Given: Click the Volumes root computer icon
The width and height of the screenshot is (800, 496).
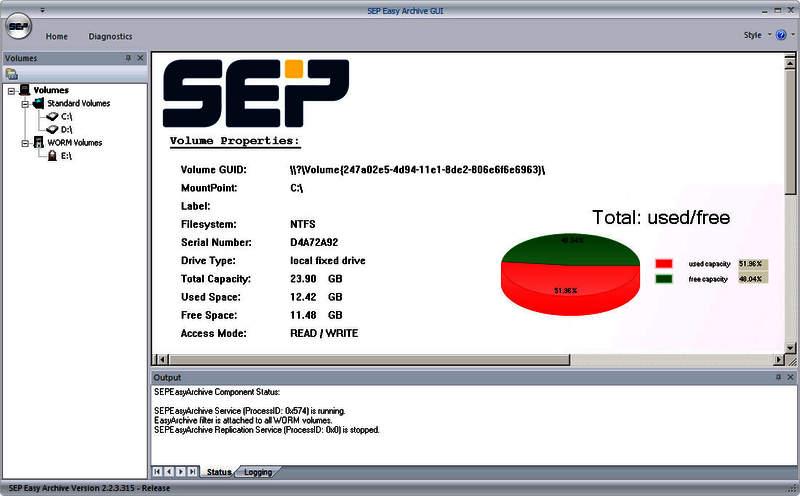Looking at the screenshot, I should point(24,90).
